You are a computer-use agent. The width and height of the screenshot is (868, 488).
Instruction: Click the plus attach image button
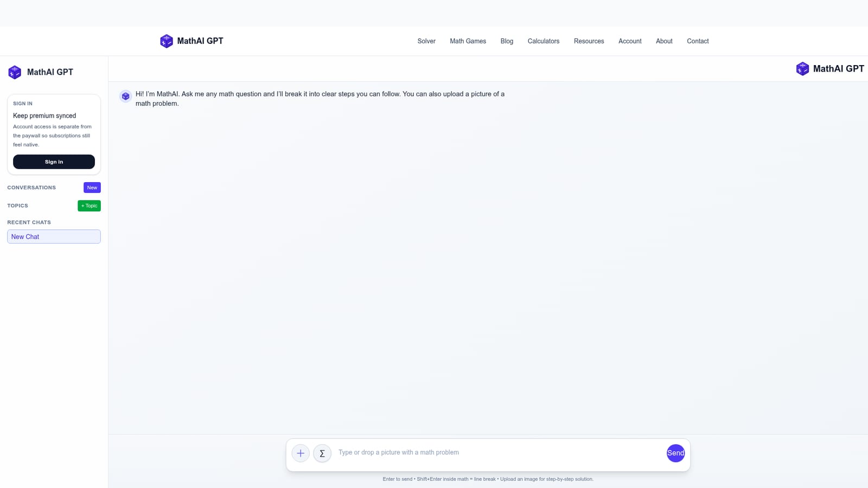point(301,453)
